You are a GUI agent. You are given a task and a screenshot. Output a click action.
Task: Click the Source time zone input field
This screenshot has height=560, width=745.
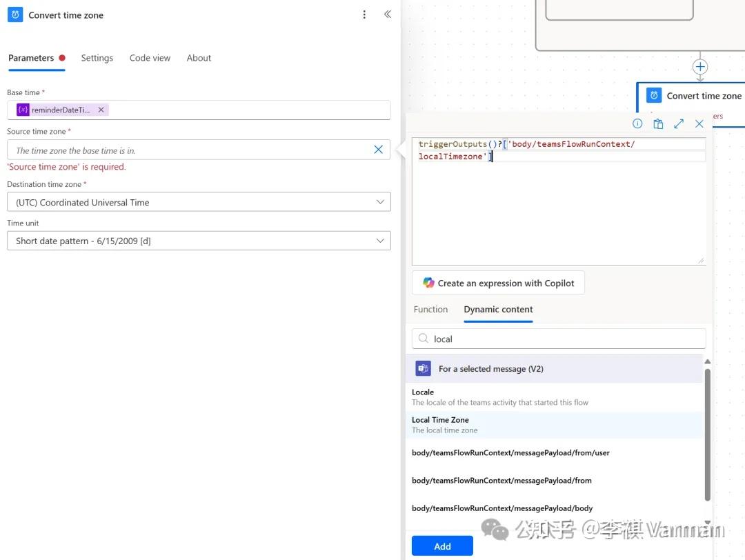199,150
